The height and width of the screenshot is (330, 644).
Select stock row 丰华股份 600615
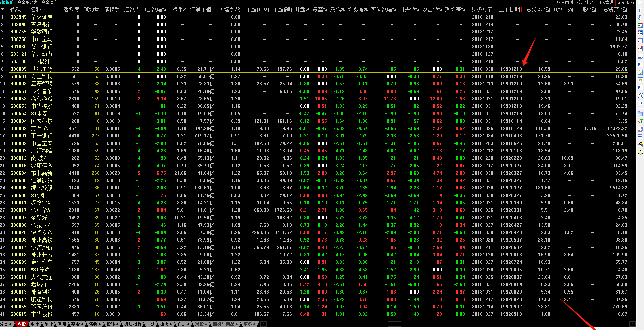pos(315,314)
